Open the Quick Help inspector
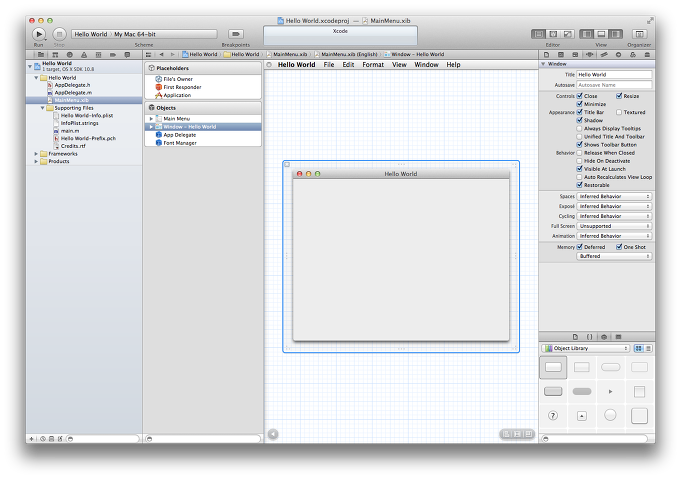 click(561, 55)
